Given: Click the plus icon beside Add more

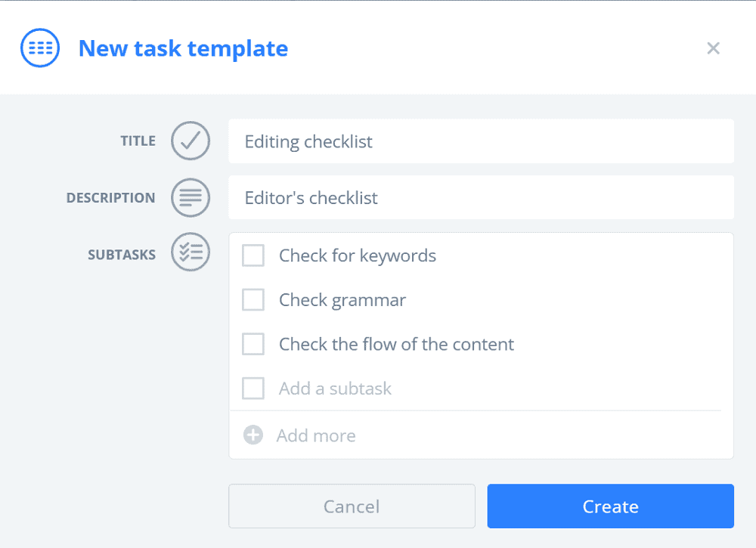Looking at the screenshot, I should tap(253, 435).
